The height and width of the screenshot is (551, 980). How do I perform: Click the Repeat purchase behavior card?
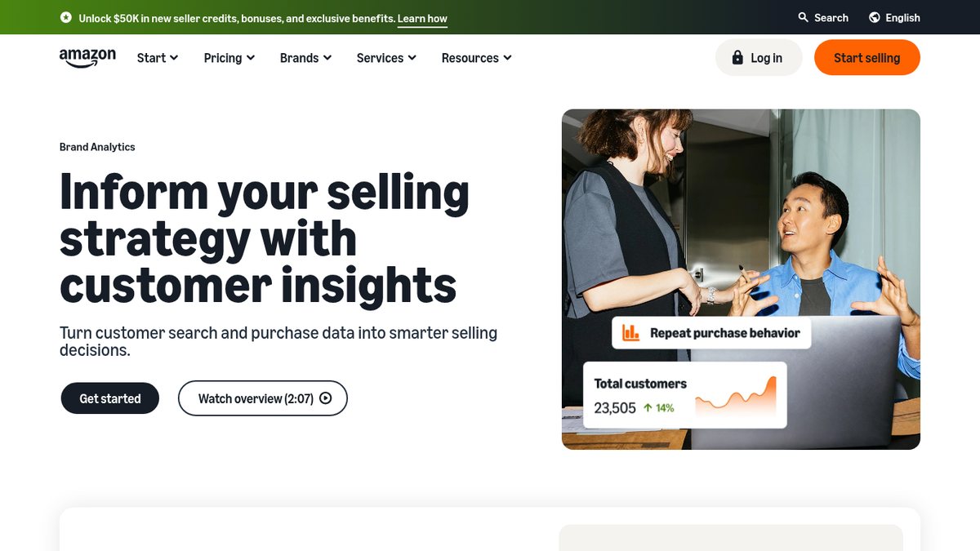711,332
